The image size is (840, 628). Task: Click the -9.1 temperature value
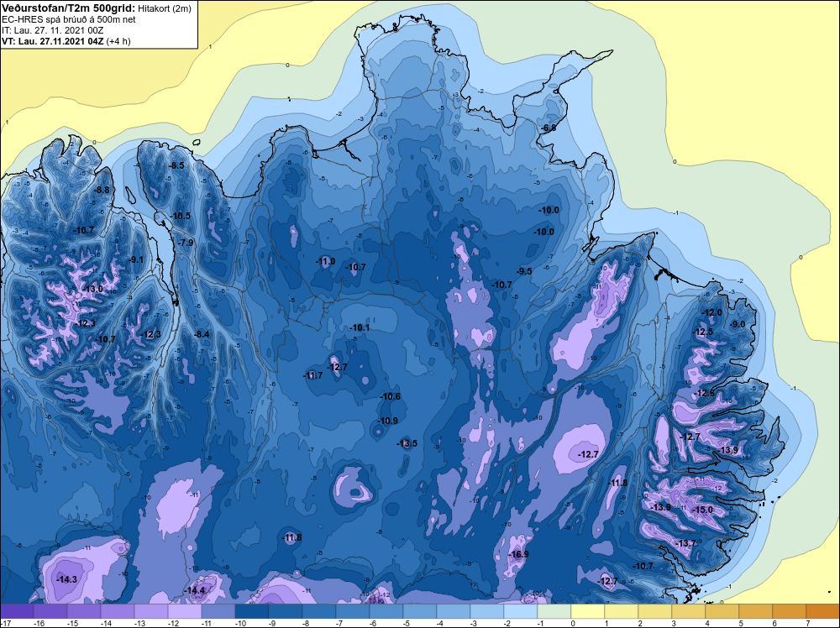(136, 259)
